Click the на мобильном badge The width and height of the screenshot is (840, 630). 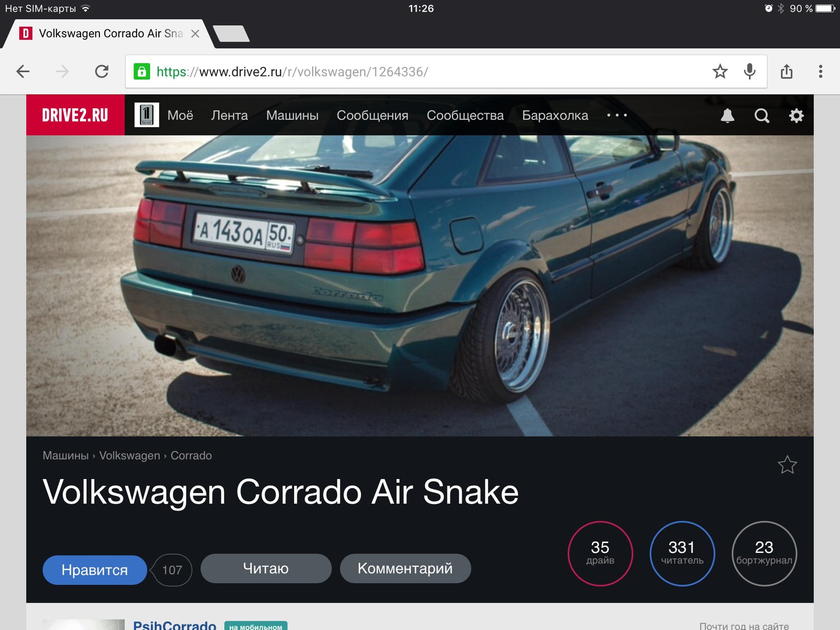[x=256, y=626]
